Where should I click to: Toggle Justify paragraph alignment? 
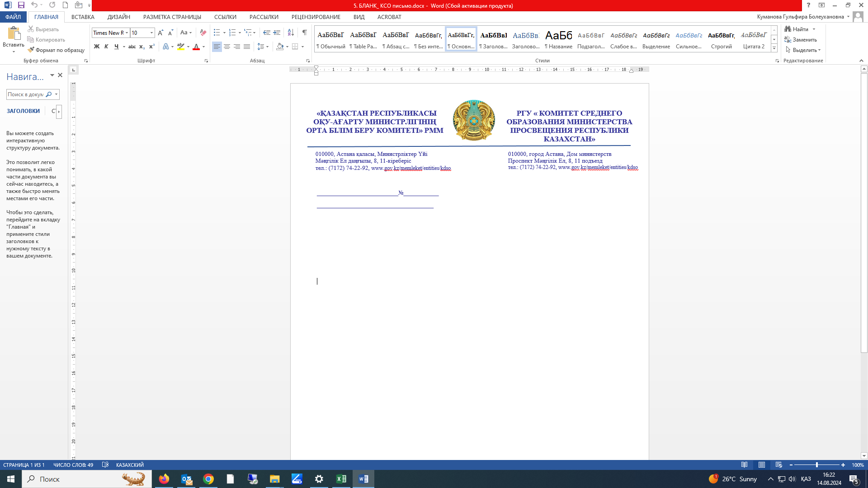click(x=247, y=47)
